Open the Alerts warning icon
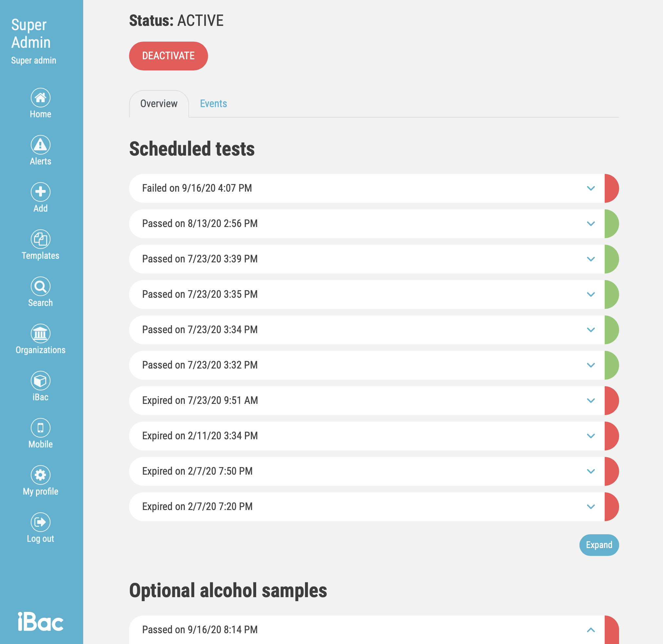The width and height of the screenshot is (663, 644). 41,145
